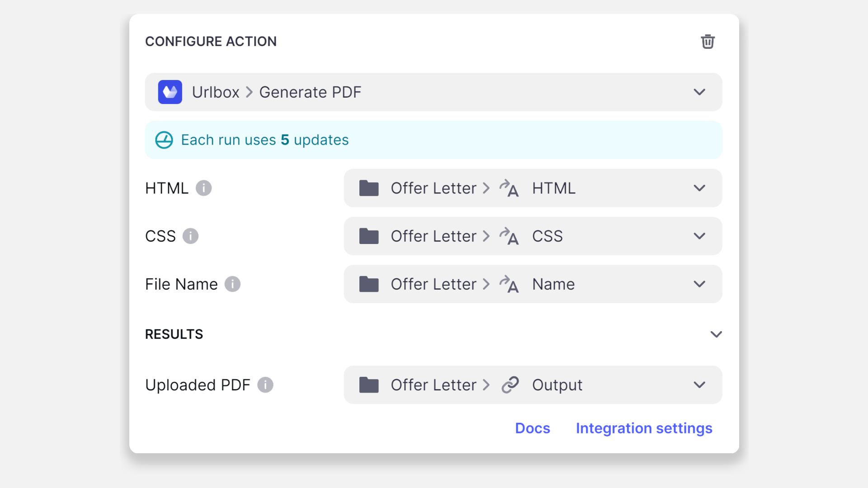Click the trash icon to delete the action
Viewport: 868px width, 488px height.
tap(708, 41)
